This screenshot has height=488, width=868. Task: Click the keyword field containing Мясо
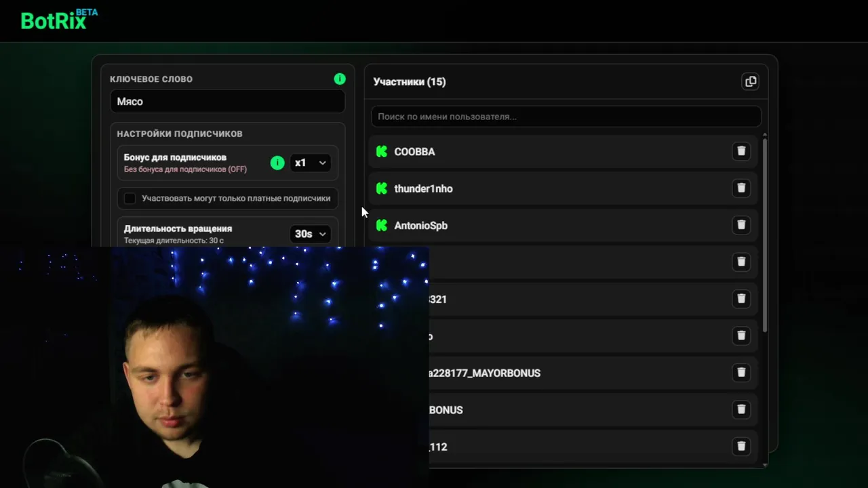point(227,102)
